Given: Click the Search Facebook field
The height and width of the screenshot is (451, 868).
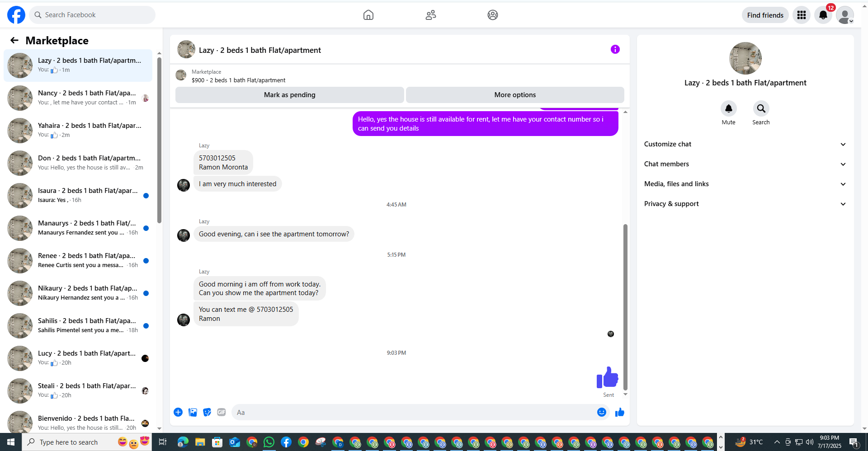Looking at the screenshot, I should (92, 15).
